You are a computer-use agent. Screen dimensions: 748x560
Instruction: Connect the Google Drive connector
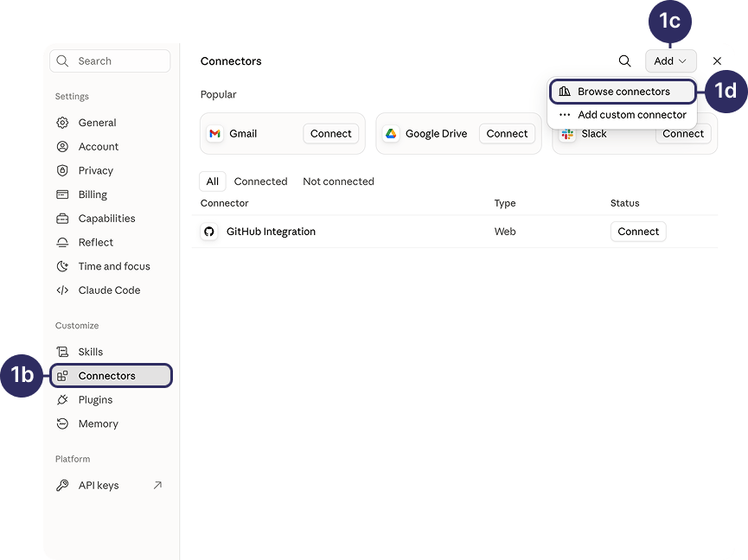pyautogui.click(x=507, y=133)
